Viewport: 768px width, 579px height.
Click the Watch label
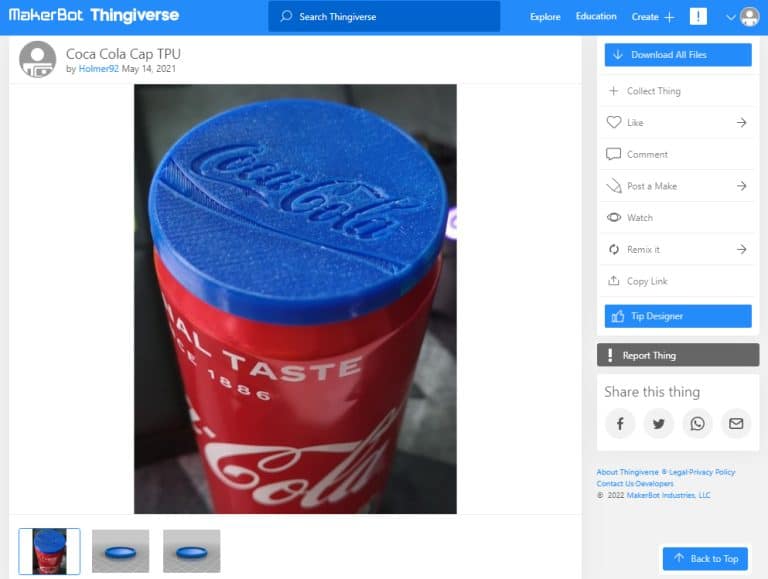(x=640, y=217)
